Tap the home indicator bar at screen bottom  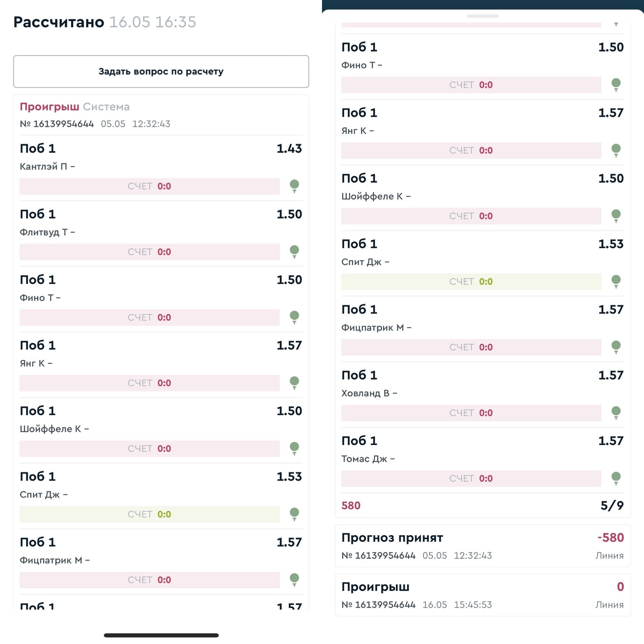[161, 635]
